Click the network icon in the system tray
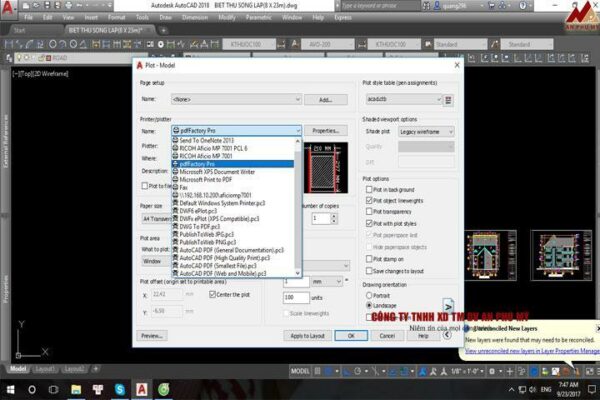Screen dimensions: 600x400 (x=522, y=390)
